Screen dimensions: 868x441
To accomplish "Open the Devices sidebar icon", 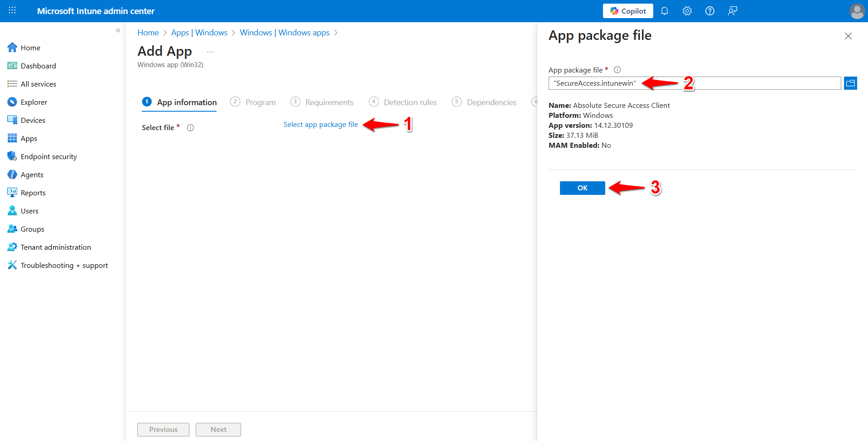I will point(12,120).
